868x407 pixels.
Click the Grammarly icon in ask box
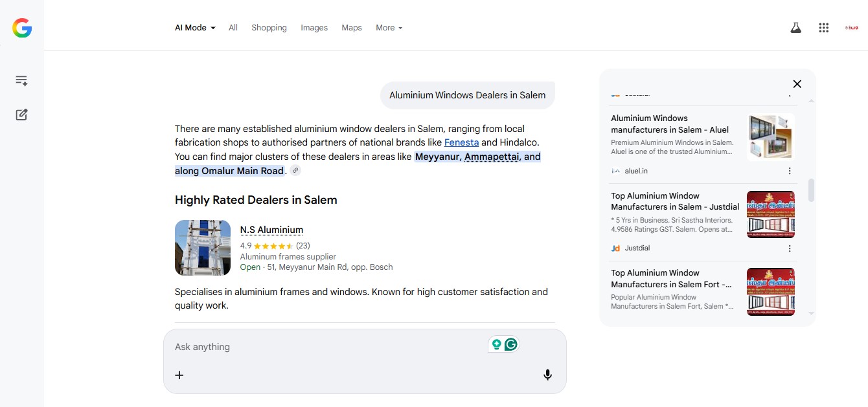(511, 344)
